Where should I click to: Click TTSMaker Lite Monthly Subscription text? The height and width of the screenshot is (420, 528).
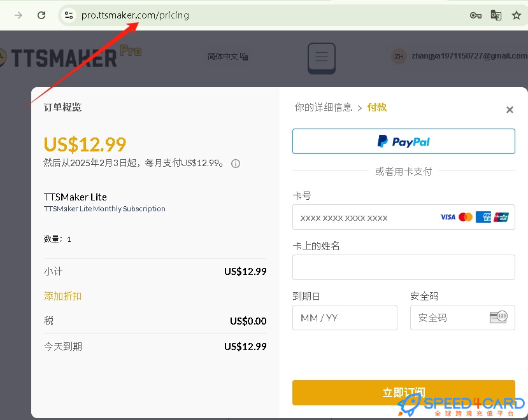click(104, 209)
